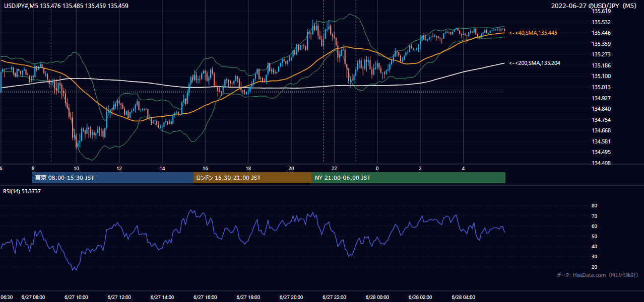This screenshot has height=302, width=644.
Task: Click the RSI scale value 20
Action: coord(594,267)
